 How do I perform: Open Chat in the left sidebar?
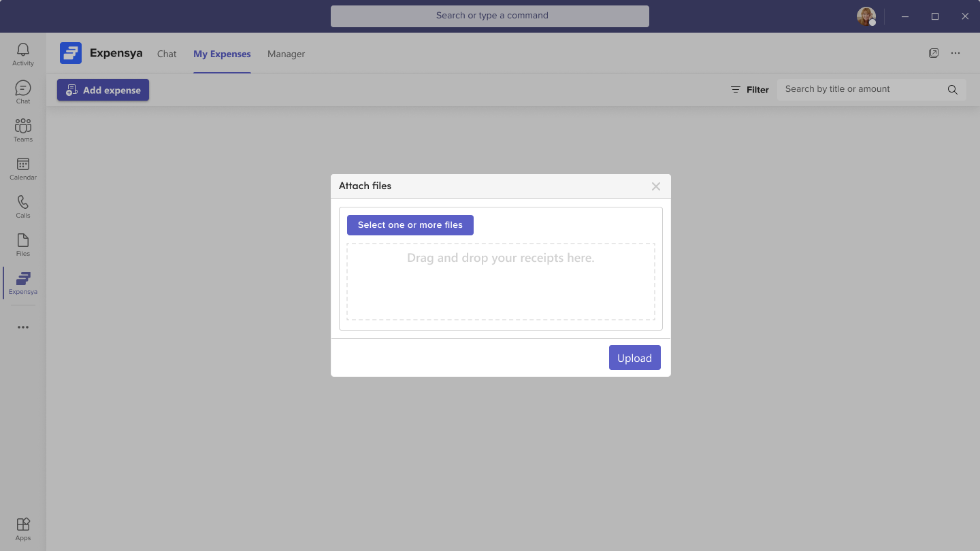coord(23,93)
